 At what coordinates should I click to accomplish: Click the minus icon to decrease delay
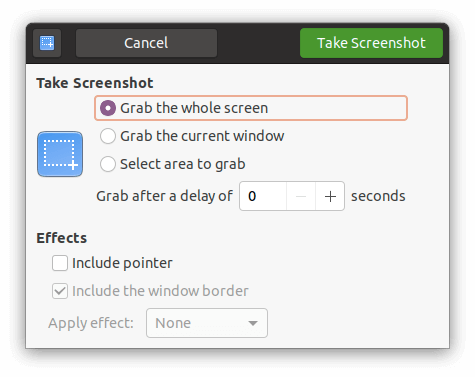[x=301, y=196]
